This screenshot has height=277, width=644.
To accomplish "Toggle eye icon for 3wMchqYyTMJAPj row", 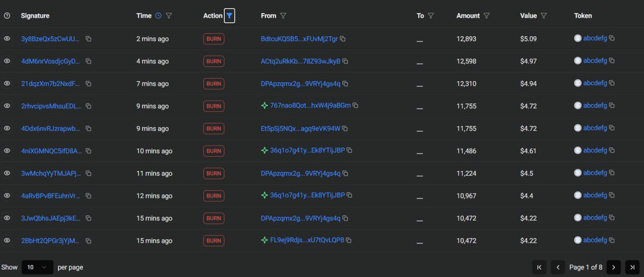I will 7,173.
